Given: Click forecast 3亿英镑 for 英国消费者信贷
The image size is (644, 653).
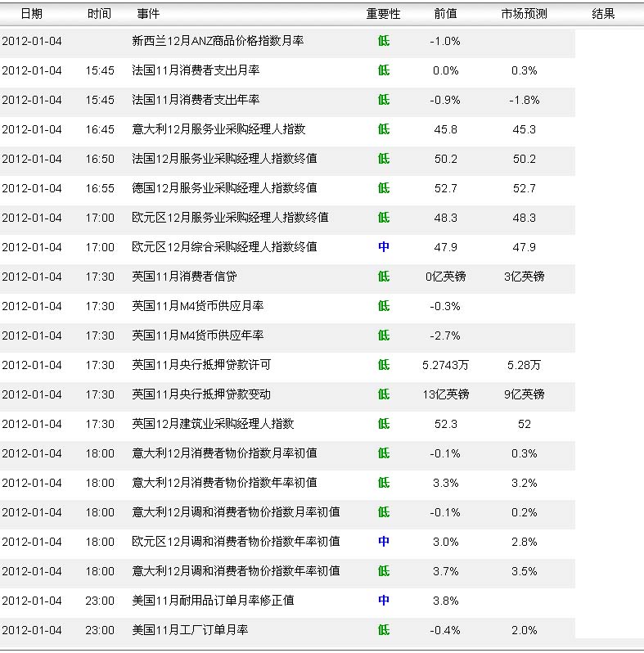Looking at the screenshot, I should click(x=524, y=277).
